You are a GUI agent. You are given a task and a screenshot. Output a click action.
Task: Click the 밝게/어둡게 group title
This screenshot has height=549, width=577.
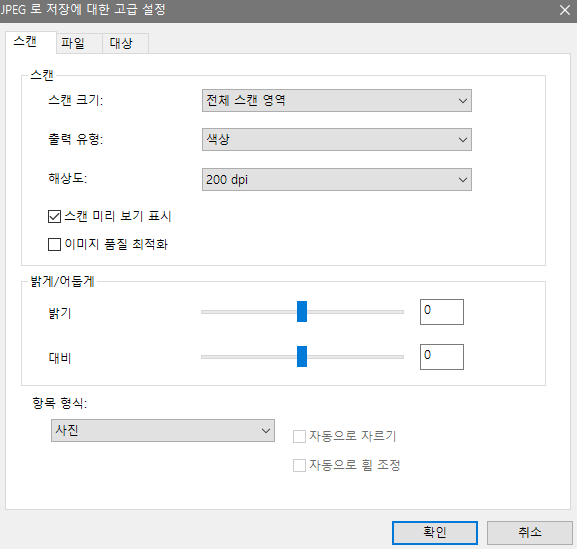[x=62, y=281]
